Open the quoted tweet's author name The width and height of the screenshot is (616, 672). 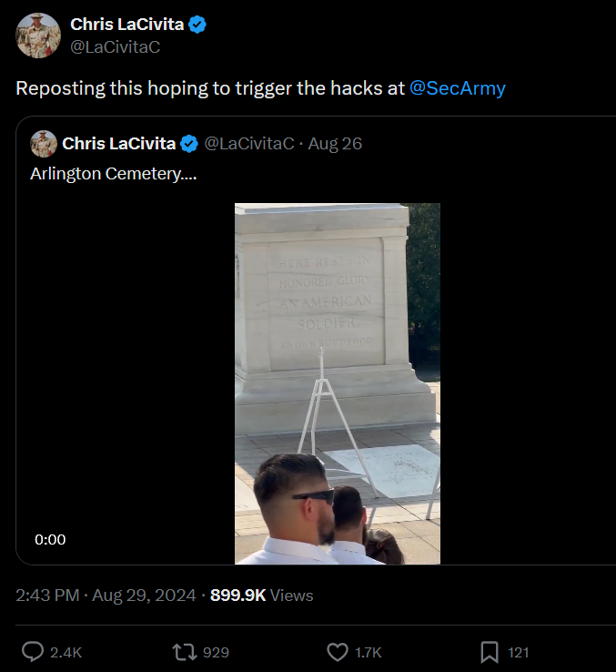coord(117,144)
